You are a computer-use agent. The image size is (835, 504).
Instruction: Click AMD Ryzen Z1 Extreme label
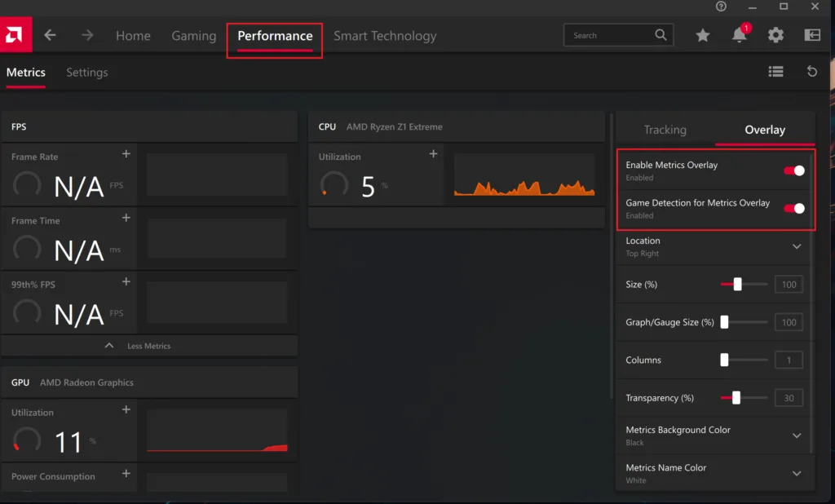[394, 126]
